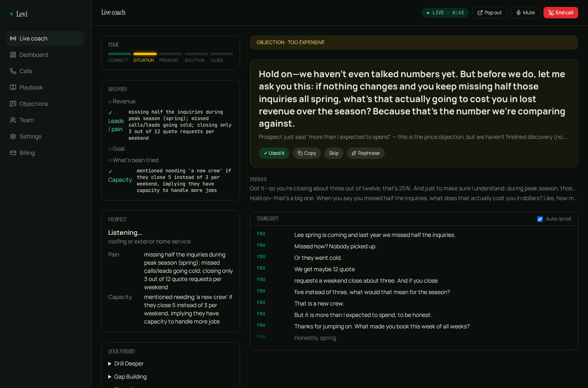The image size is (588, 388).
Task: Click the Objection Too Expensive banner
Action: tap(414, 42)
